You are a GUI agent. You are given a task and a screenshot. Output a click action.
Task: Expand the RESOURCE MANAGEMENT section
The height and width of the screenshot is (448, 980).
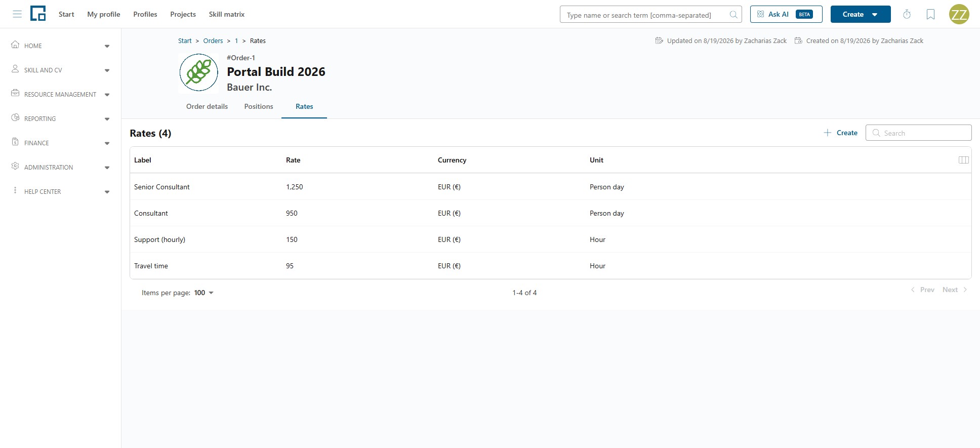click(107, 95)
